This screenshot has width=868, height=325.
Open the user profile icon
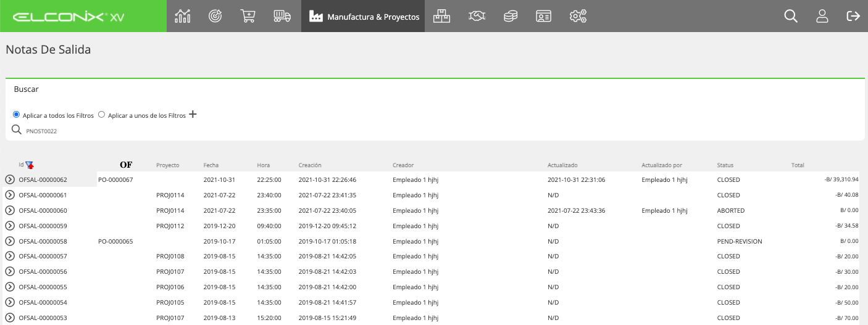point(822,16)
